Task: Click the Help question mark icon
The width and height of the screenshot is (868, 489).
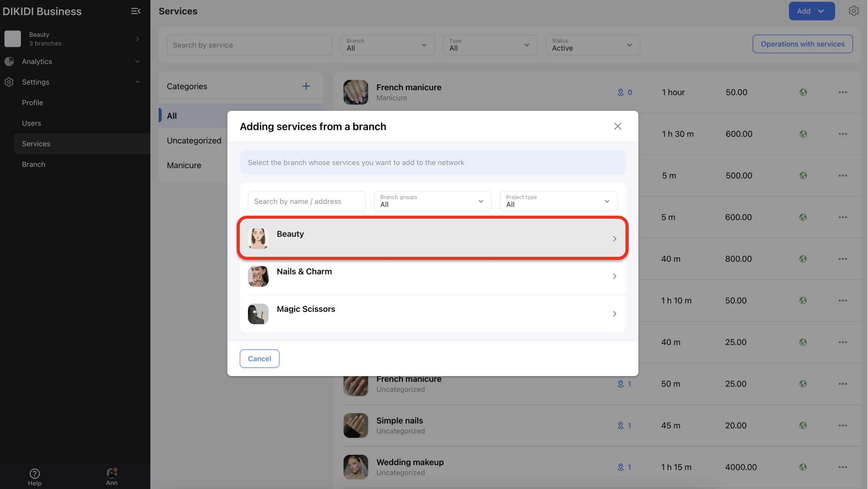Action: (x=35, y=474)
